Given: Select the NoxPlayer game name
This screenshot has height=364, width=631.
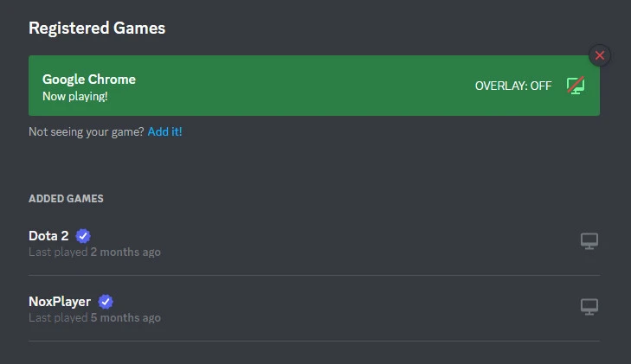Looking at the screenshot, I should [60, 302].
